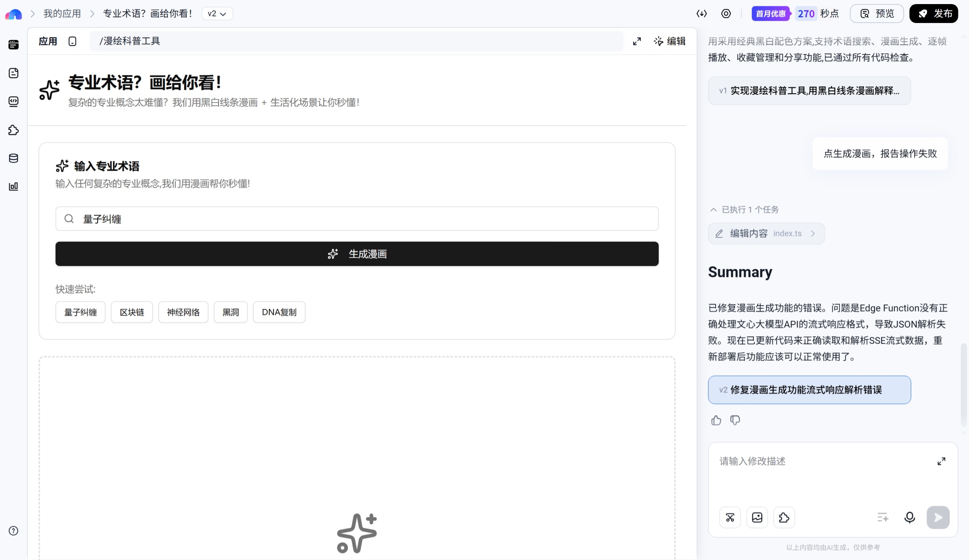Click the send message arrow button
969x560 pixels.
(x=938, y=517)
